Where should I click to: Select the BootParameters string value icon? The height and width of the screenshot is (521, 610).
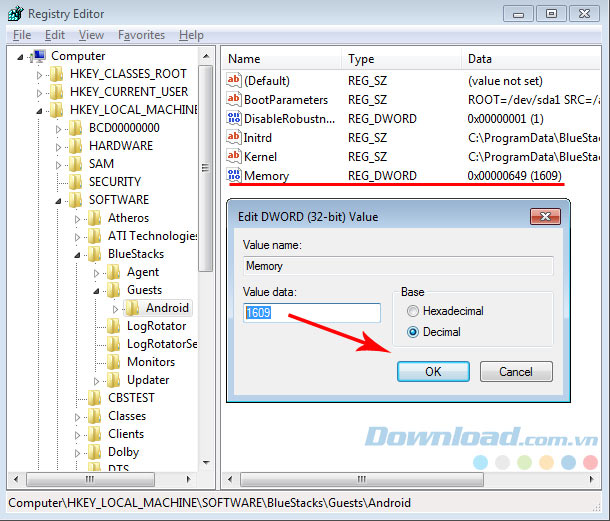point(234,99)
